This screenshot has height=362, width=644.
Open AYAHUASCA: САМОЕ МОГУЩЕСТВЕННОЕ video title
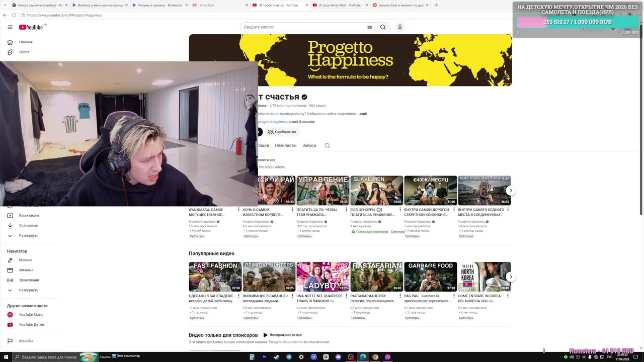(x=206, y=212)
